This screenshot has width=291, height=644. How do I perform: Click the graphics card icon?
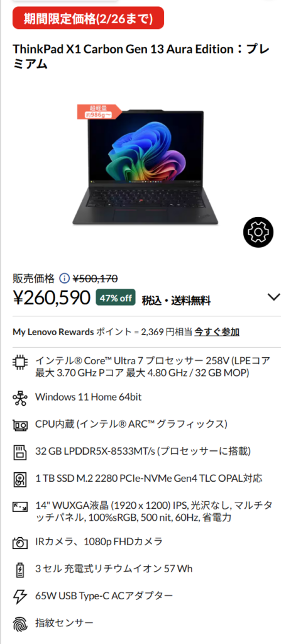[19, 425]
